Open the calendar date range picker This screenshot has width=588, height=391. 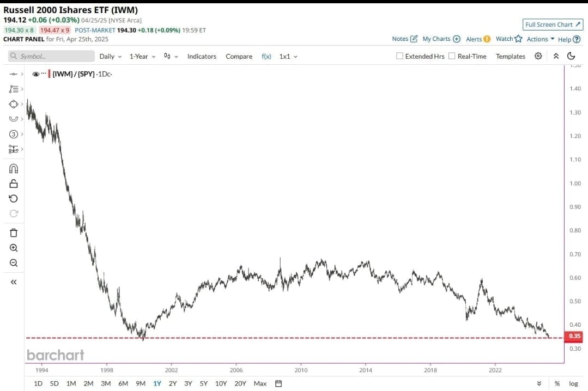pos(278,383)
